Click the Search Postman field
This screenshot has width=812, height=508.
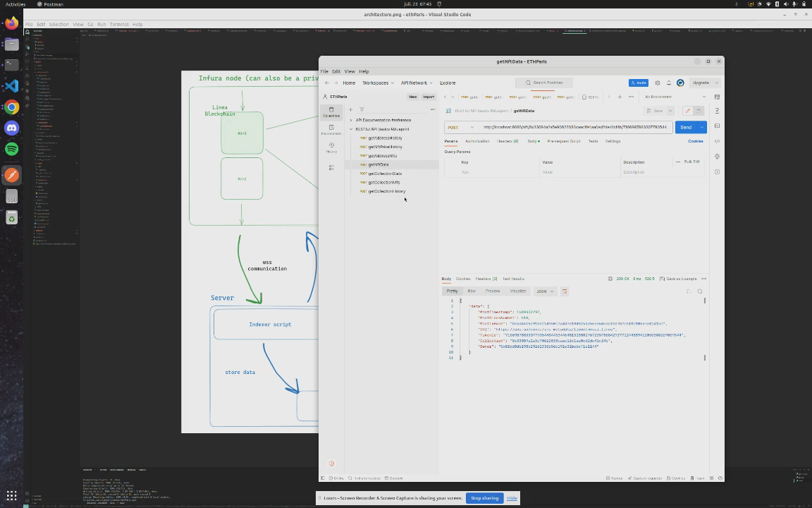click(543, 83)
